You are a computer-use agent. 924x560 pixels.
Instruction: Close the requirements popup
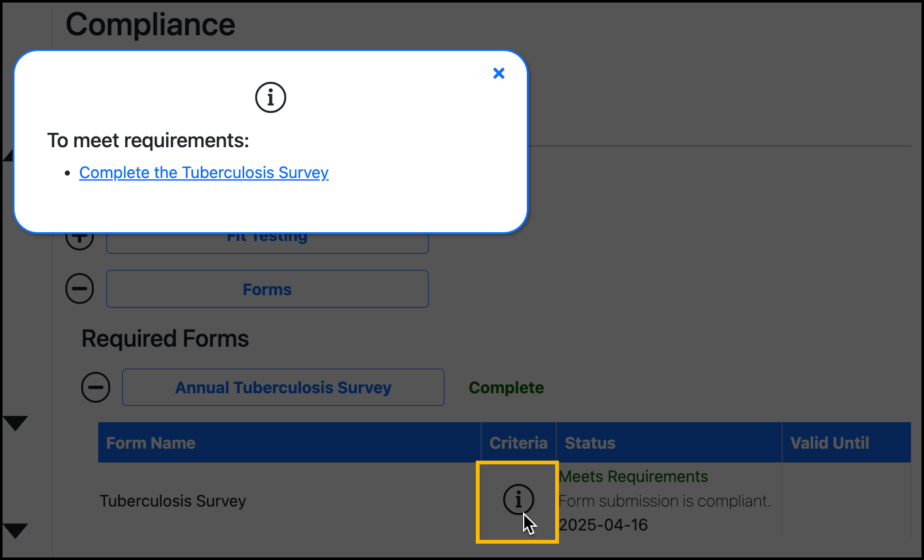[x=499, y=73]
